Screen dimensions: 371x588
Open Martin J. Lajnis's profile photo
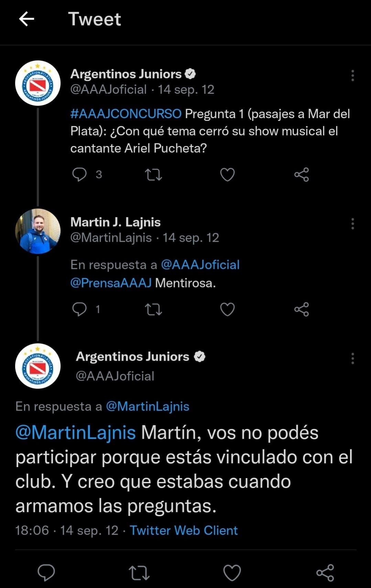pos(38,231)
